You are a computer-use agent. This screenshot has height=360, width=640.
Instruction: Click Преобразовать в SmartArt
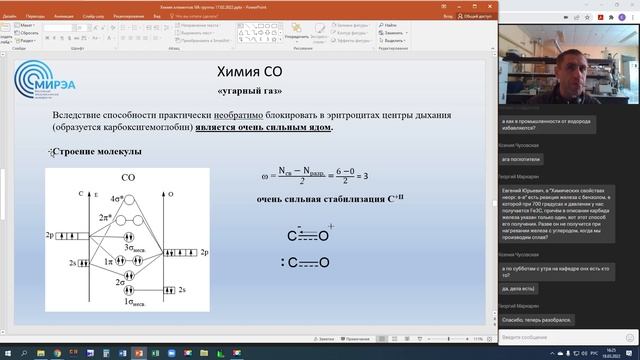(203, 40)
